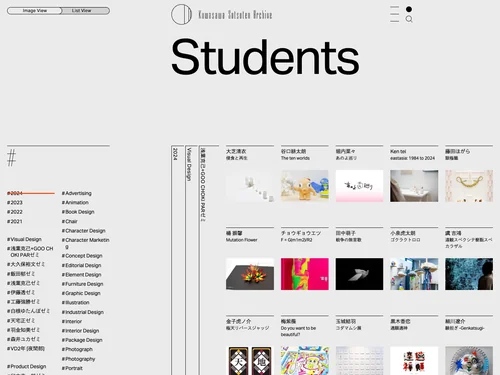Filter by #Portrait tag
The height and width of the screenshot is (375, 500).
point(72,368)
